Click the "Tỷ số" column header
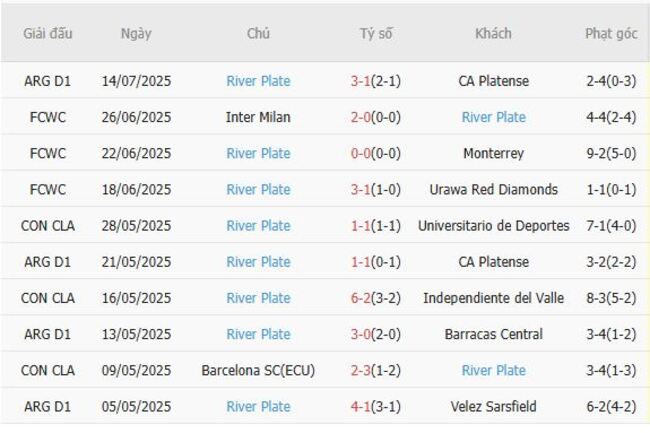650x433 pixels. [x=376, y=33]
